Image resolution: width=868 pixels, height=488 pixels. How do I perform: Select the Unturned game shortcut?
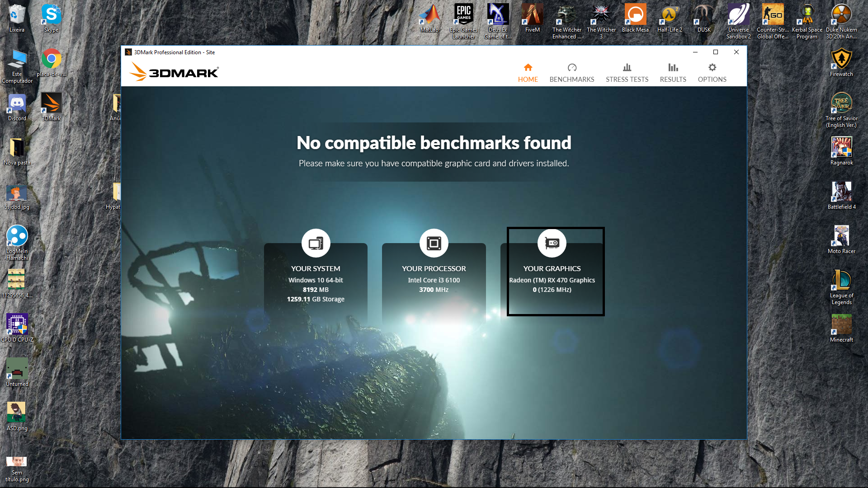pyautogui.click(x=17, y=373)
